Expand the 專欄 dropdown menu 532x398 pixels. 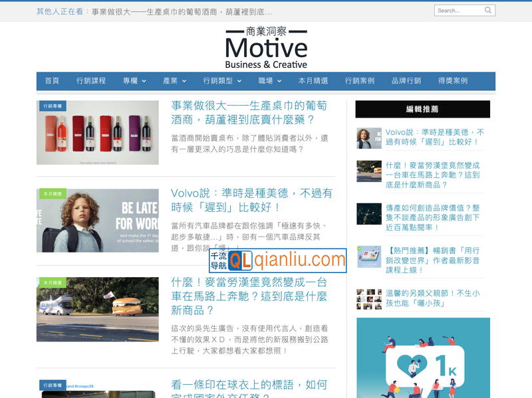133,80
